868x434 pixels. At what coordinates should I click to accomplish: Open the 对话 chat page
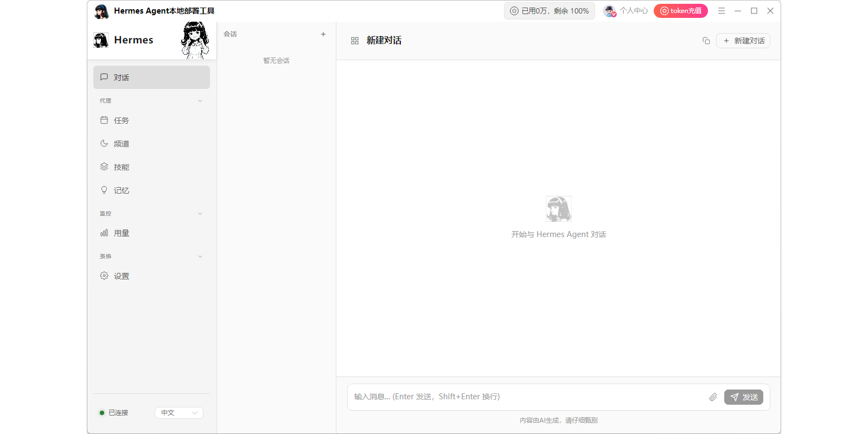tap(151, 78)
